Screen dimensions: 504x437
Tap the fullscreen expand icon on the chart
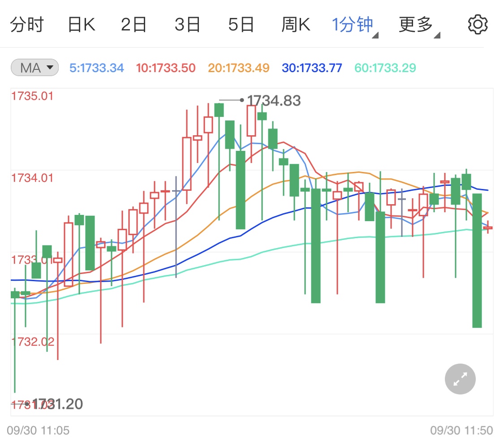pyautogui.click(x=460, y=379)
